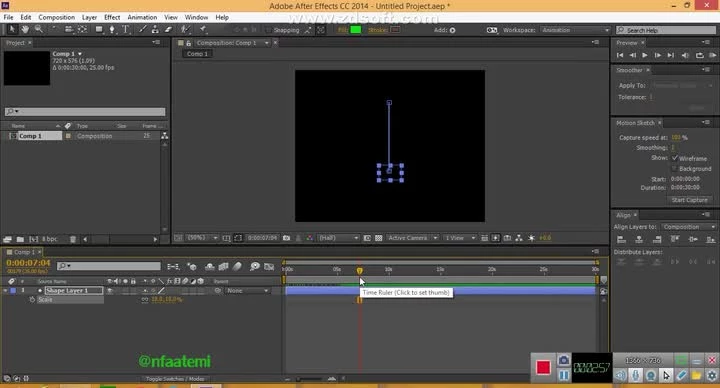Toggle Wireframe checkbox in Motion Sketch
The height and width of the screenshot is (388, 720).
point(675,158)
